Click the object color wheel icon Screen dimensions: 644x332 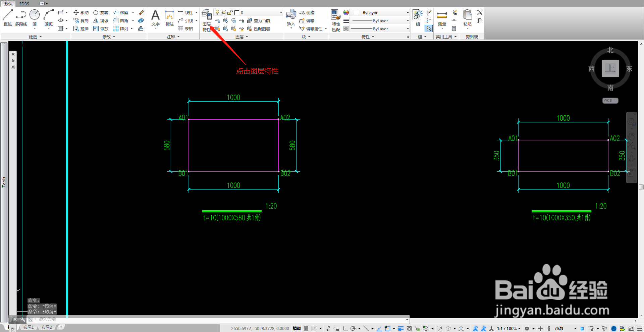(346, 12)
